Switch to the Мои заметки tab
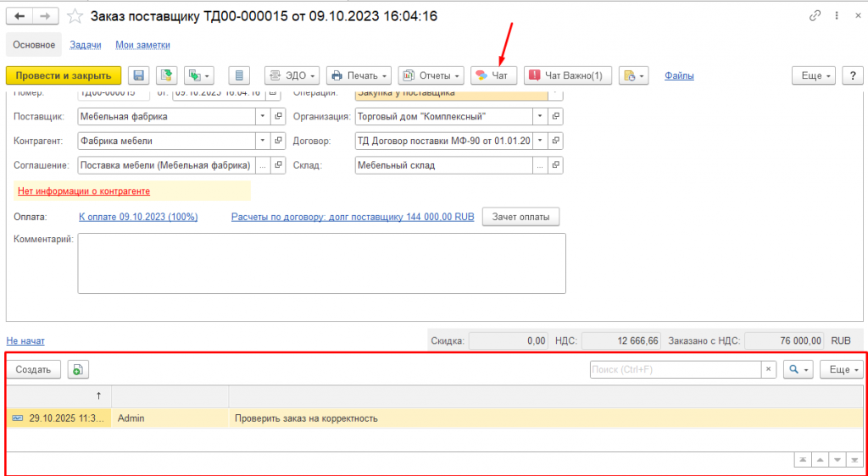868x476 pixels. pyautogui.click(x=142, y=46)
